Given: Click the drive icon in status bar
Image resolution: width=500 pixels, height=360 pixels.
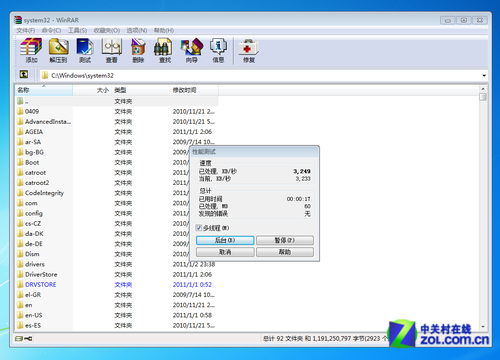Looking at the screenshot, I should (x=19, y=339).
